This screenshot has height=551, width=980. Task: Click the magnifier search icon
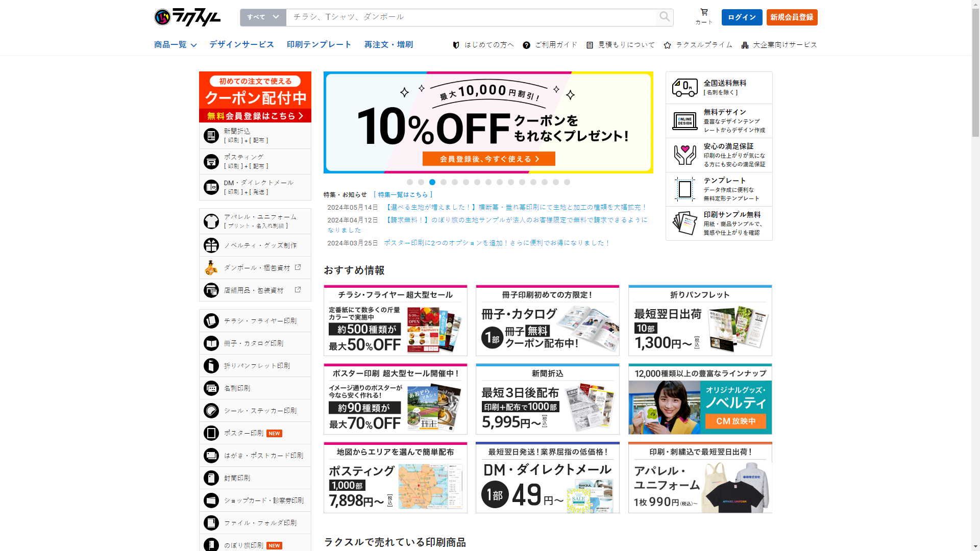[664, 17]
